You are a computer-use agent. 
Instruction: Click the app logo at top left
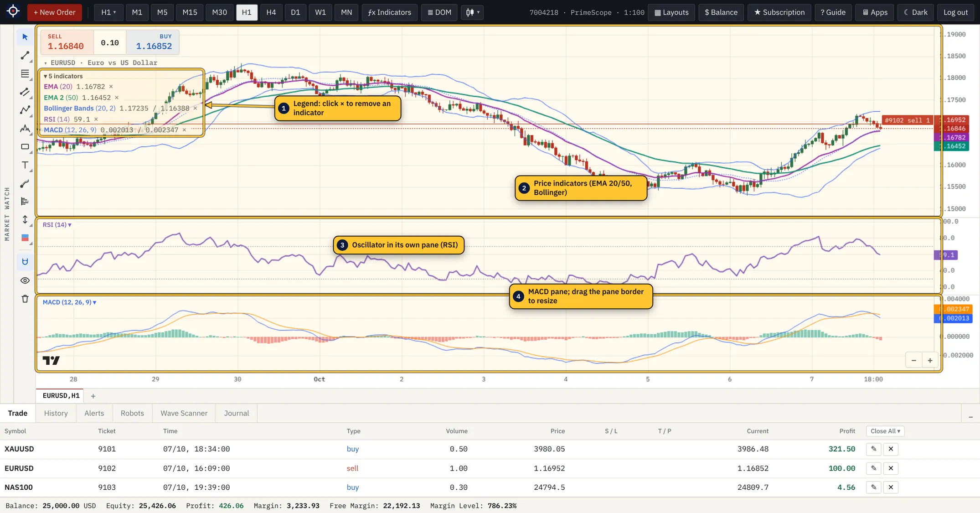pos(13,11)
